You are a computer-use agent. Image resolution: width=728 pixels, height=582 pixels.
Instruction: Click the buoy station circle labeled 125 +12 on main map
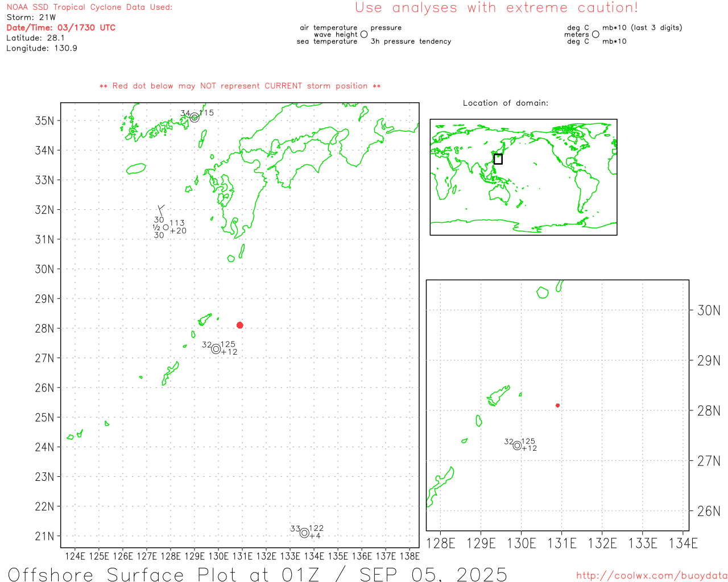(216, 349)
